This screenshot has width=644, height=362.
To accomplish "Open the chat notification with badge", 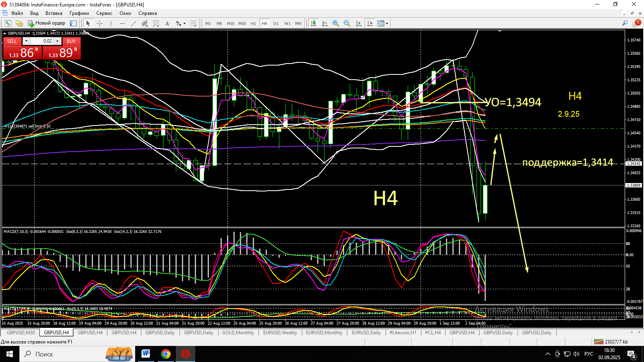I will click(x=636, y=23).
